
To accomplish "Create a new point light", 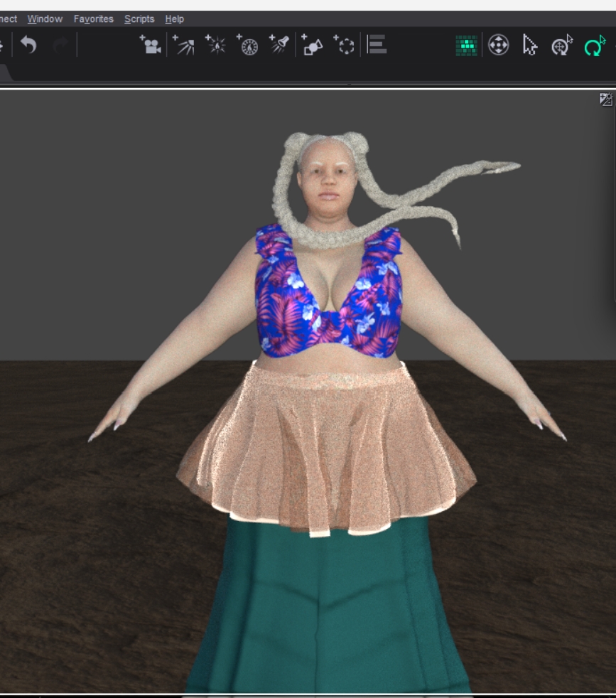I will (215, 45).
